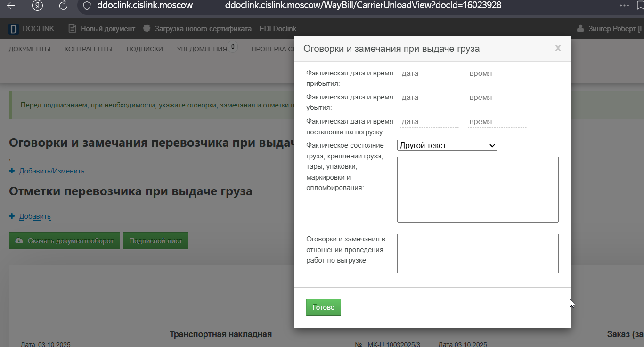644x347 pixels.
Task: Click the browser address bar URL
Action: coord(363,5)
